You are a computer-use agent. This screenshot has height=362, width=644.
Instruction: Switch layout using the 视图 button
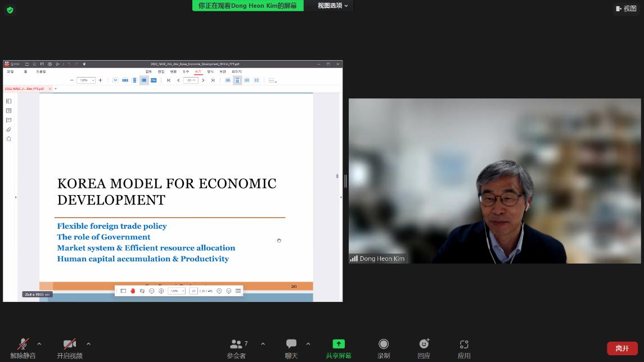(x=626, y=8)
